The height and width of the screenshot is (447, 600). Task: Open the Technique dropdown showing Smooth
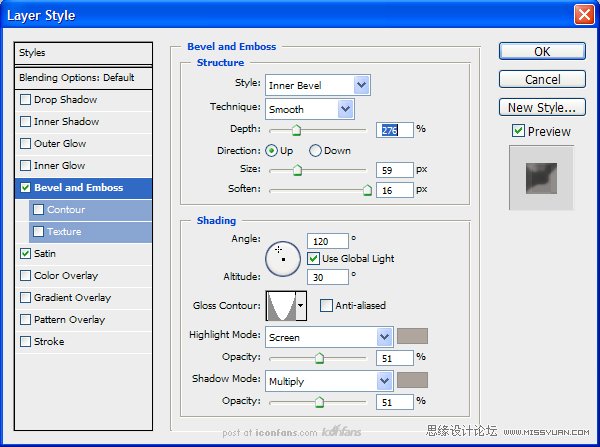tap(310, 109)
